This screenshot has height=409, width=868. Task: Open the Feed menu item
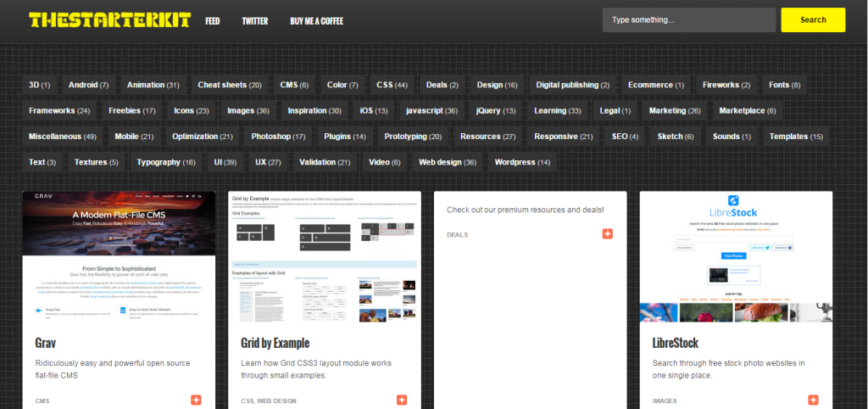click(212, 20)
